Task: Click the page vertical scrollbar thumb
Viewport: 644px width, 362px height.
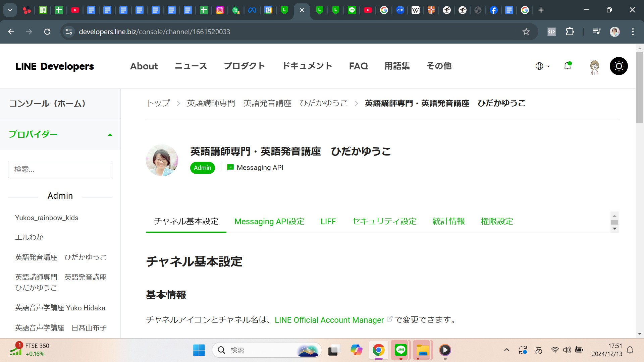Action: [640, 88]
